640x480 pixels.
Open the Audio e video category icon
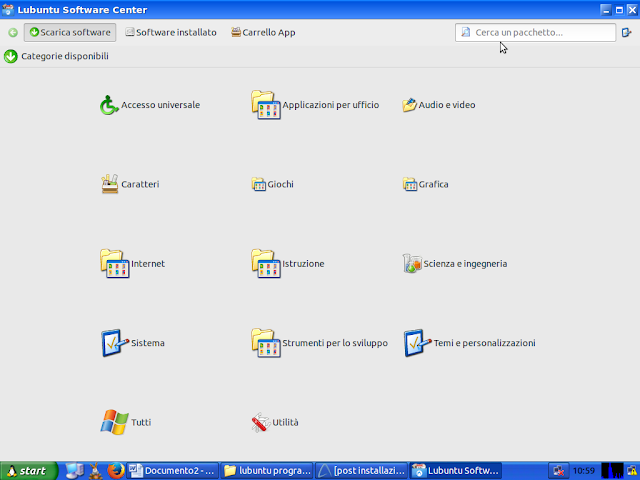(409, 105)
